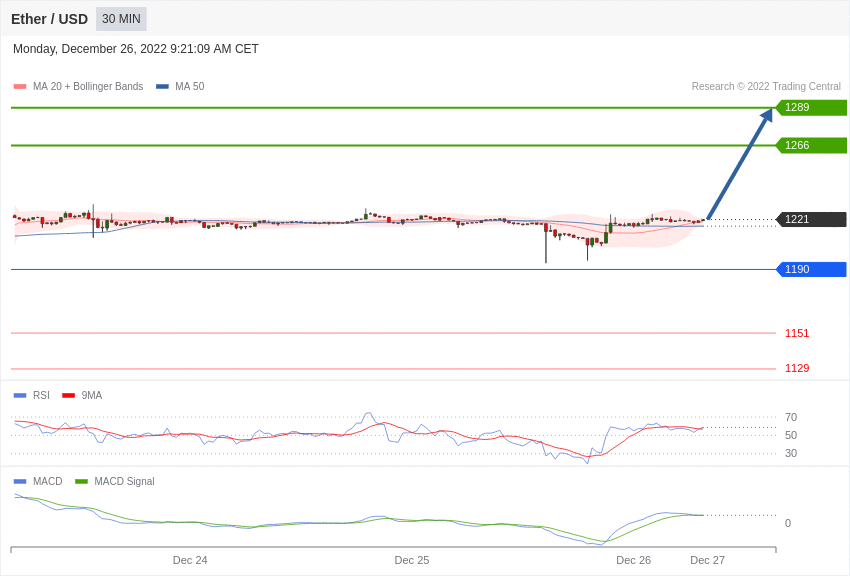Image resolution: width=850 pixels, height=576 pixels.
Task: Click the MACD Signal legend label
Action: 124,481
